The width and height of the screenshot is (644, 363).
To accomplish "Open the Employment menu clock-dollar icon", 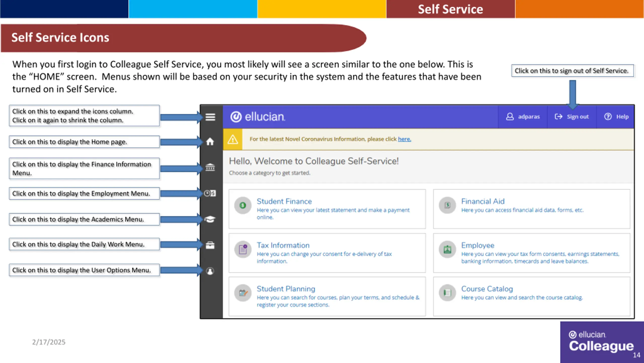I will tap(210, 193).
